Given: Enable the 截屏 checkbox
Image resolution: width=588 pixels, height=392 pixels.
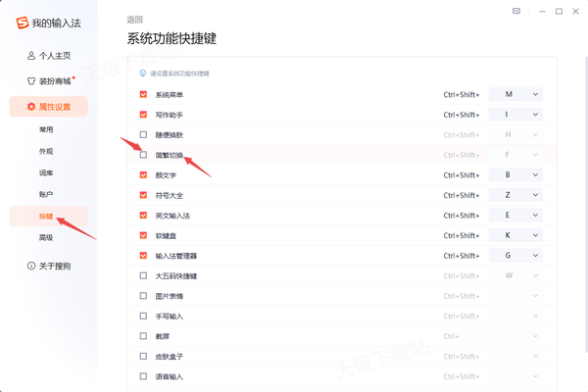Looking at the screenshot, I should click(x=143, y=336).
